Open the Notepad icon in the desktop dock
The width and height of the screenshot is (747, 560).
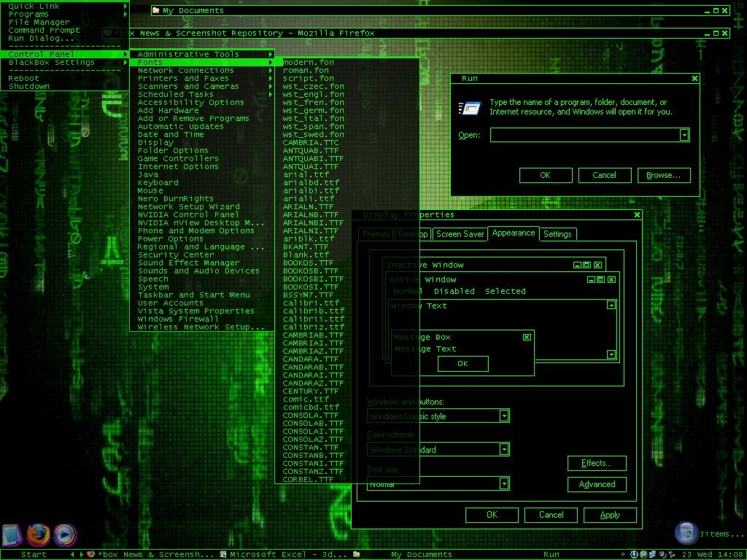[x=12, y=534]
